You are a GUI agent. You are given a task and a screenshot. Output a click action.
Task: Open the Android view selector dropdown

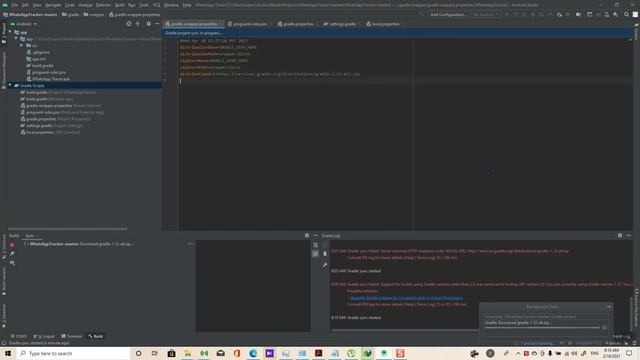pos(24,24)
